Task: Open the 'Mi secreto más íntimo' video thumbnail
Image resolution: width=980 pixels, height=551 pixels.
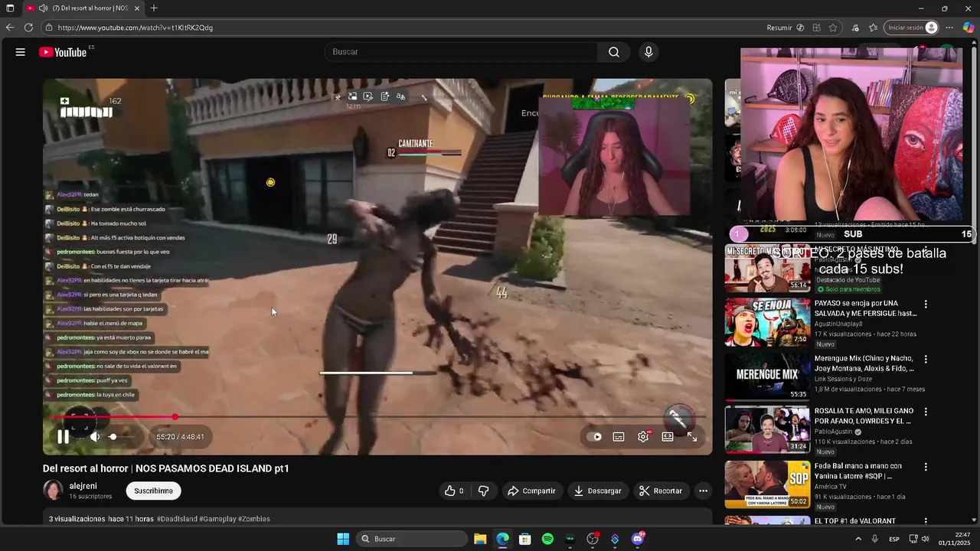Action: [767, 269]
